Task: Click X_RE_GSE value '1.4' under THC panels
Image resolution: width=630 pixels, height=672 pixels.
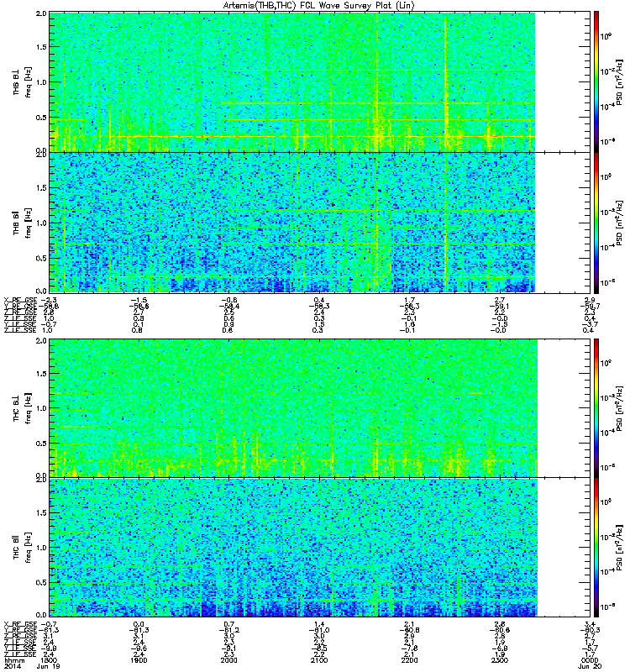Action: click(319, 624)
